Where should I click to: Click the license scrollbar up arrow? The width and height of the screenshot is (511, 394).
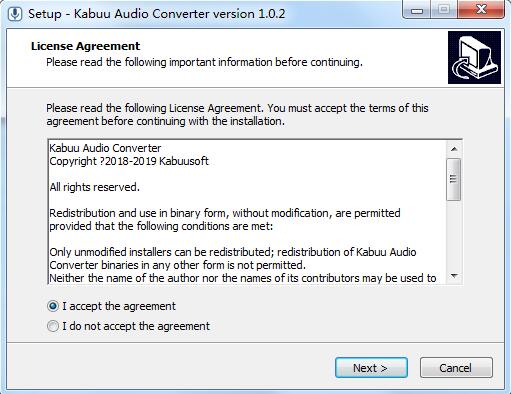coord(454,149)
